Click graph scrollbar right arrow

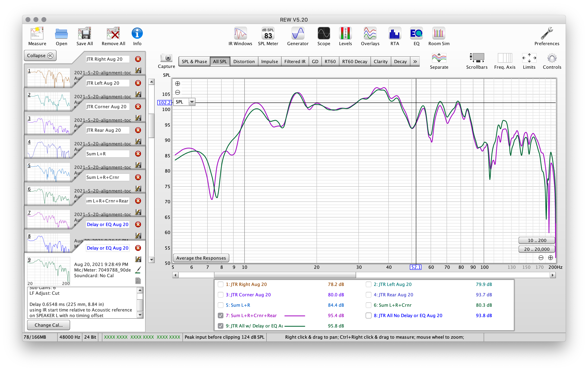tap(552, 275)
